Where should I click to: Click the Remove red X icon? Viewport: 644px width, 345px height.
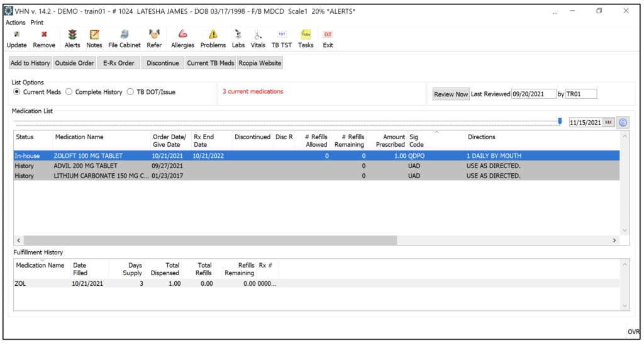tap(44, 35)
